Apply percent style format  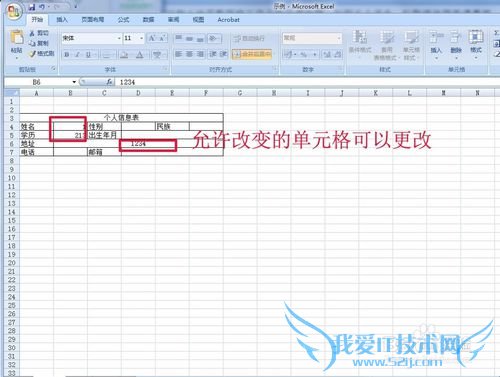click(x=303, y=54)
